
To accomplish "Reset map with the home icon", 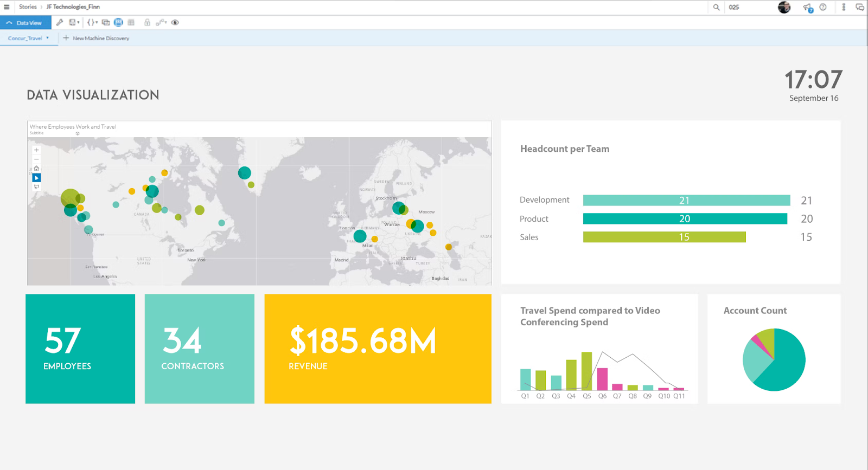I will click(36, 169).
